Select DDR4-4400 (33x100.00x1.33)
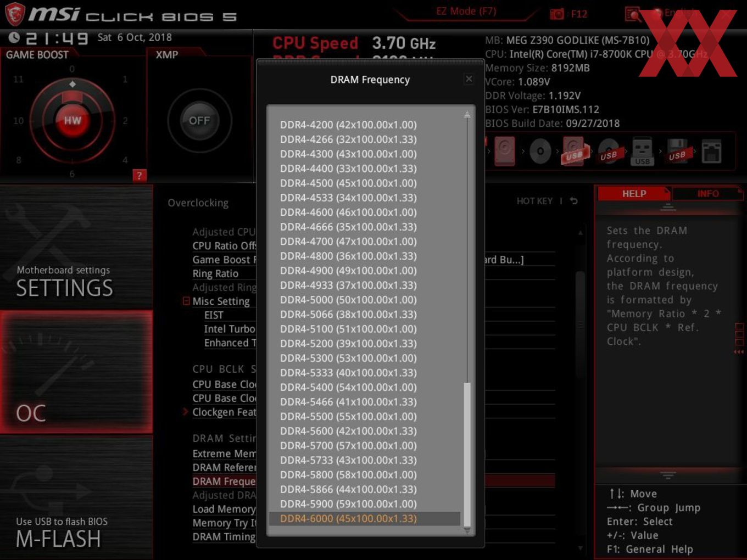747x560 pixels. coord(364,169)
